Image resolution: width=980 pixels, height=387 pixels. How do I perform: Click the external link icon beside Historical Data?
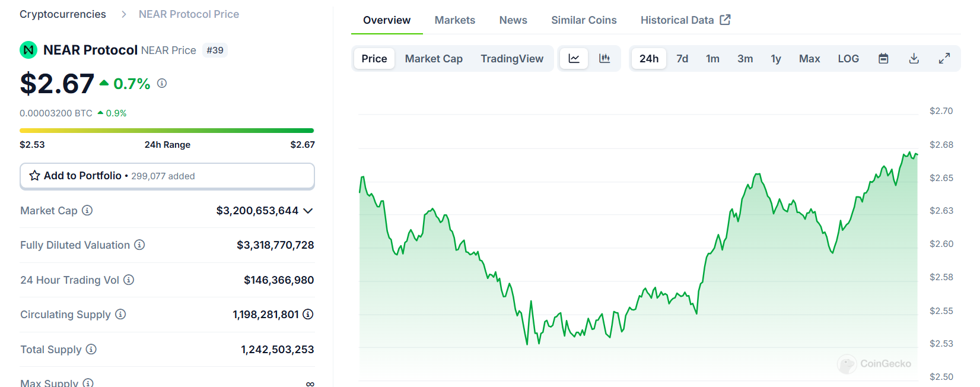(x=725, y=20)
